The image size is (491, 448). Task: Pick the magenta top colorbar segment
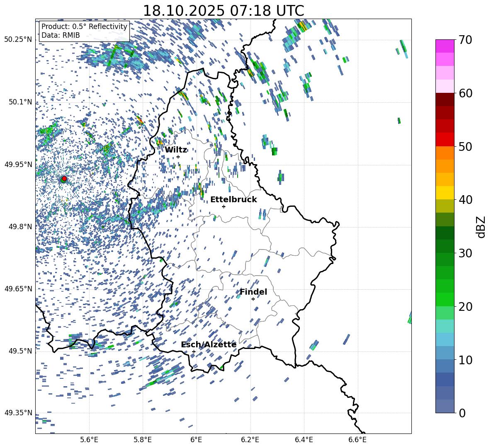click(x=445, y=46)
